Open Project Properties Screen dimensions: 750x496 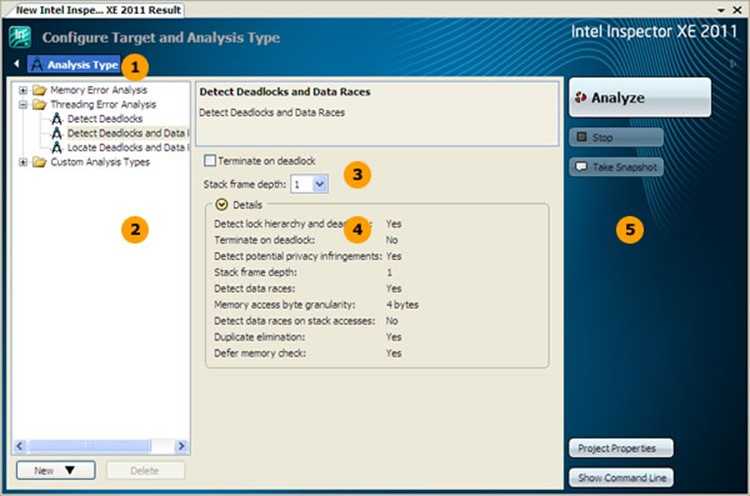click(621, 448)
